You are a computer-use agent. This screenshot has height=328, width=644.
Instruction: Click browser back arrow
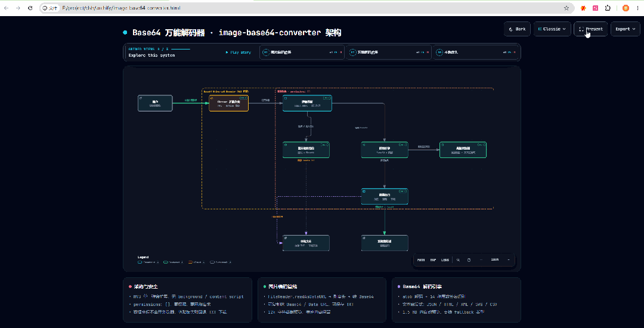[x=6, y=8]
